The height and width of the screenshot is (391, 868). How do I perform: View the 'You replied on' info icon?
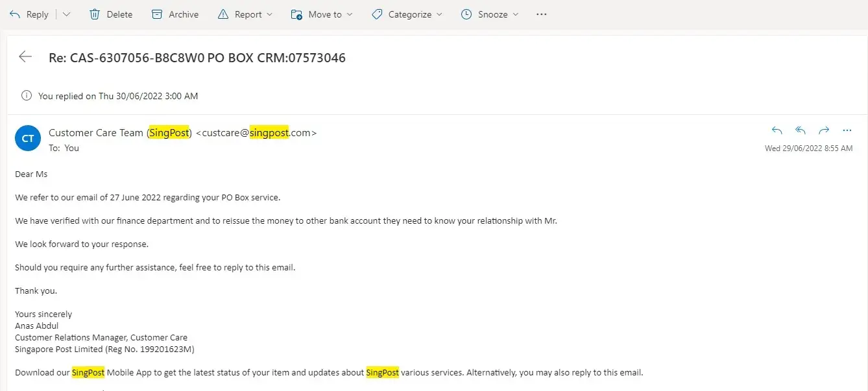point(27,96)
